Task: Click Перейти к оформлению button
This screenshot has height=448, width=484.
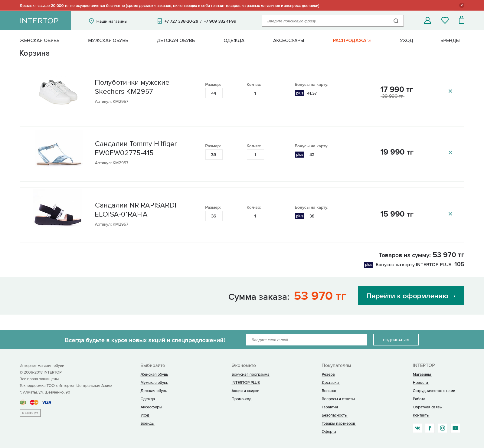Action: click(411, 296)
